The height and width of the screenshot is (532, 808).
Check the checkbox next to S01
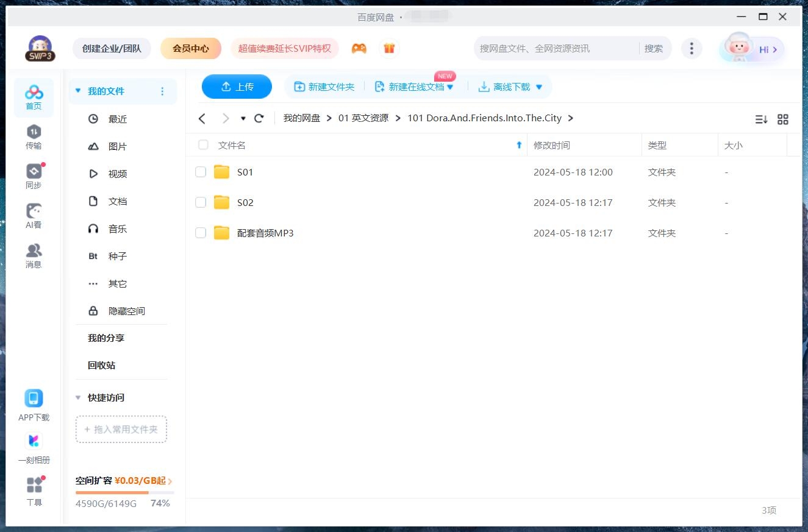pos(201,172)
